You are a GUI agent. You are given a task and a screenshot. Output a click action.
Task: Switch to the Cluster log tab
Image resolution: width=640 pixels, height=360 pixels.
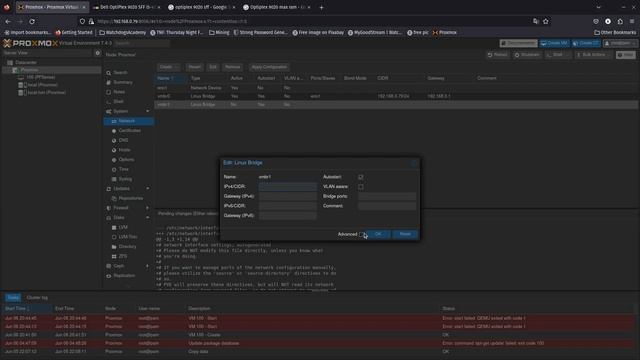[x=37, y=298]
